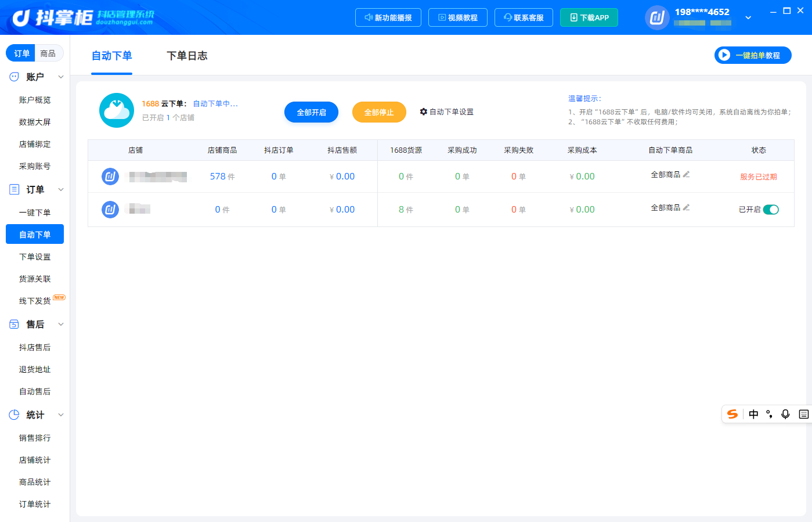
Task: Toggle the 已开启 switch off
Action: pos(771,210)
